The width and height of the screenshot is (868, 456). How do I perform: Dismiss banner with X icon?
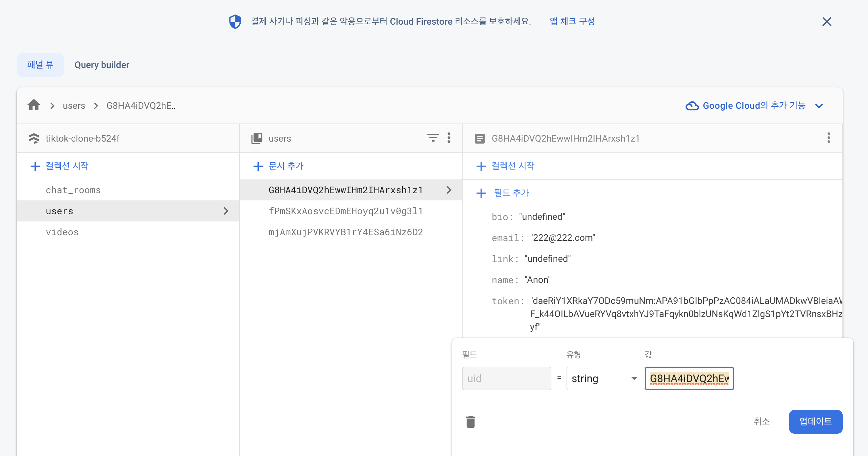tap(827, 22)
